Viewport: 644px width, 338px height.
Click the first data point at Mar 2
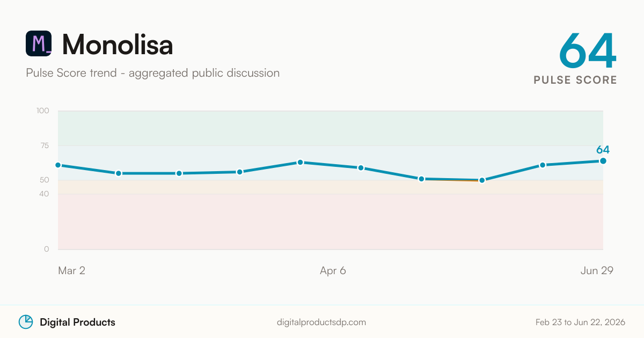[x=58, y=165]
